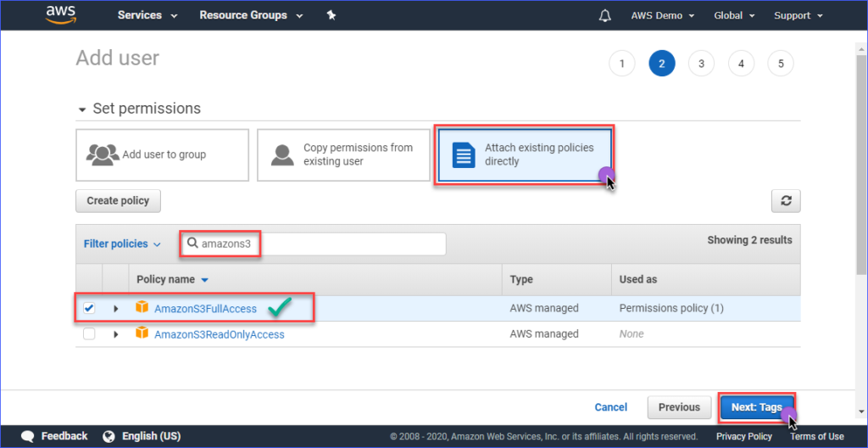Open the Services menu
This screenshot has height=448, width=868.
point(147,15)
